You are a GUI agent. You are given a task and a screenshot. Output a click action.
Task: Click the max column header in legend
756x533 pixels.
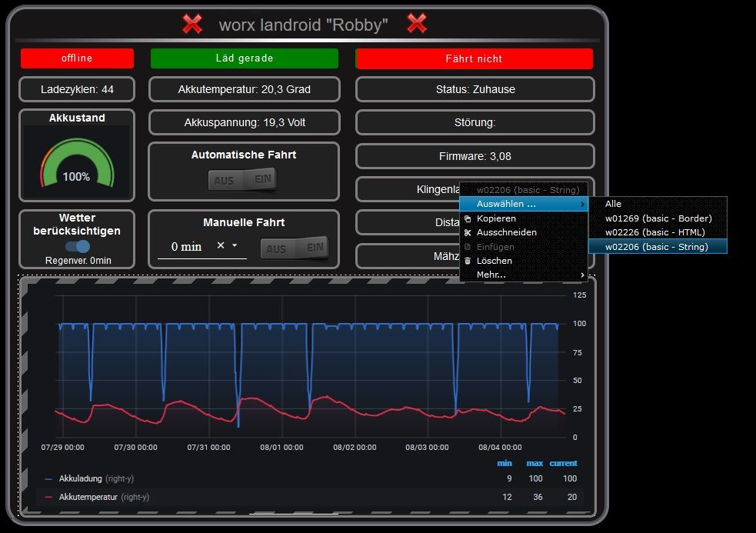click(535, 464)
